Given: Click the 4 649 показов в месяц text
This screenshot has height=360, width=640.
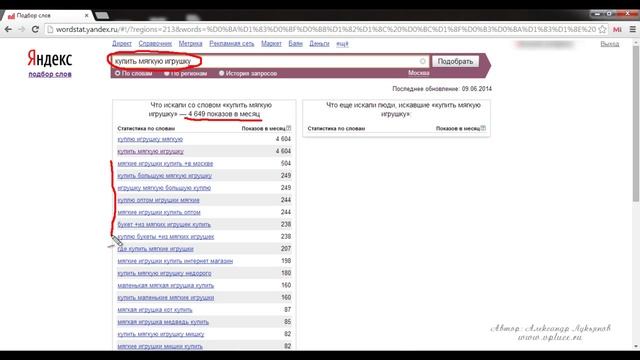Looking at the screenshot, I should coord(224,114).
